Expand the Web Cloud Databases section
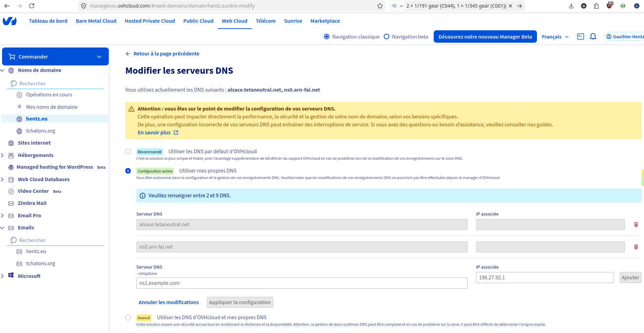This screenshot has height=333, width=644. (2, 179)
